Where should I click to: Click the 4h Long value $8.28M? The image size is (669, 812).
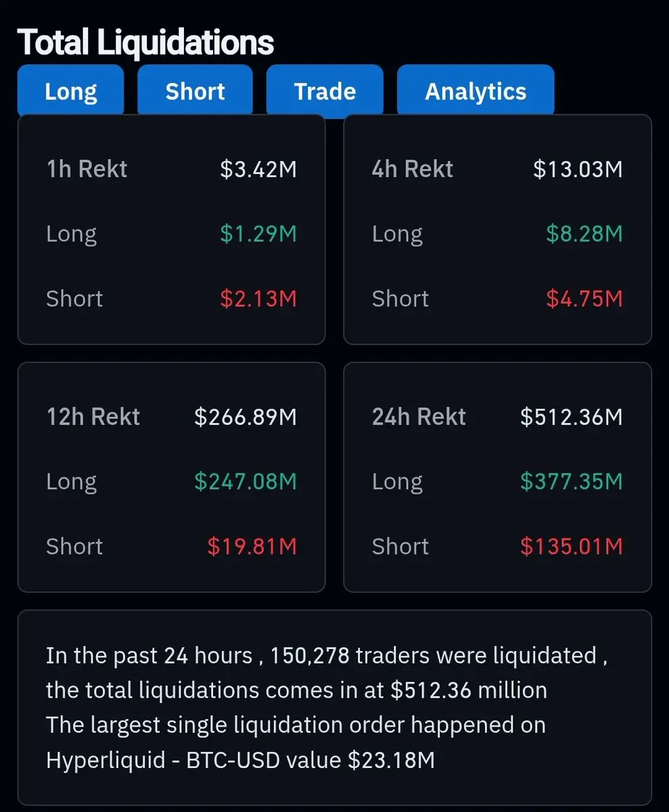584,234
